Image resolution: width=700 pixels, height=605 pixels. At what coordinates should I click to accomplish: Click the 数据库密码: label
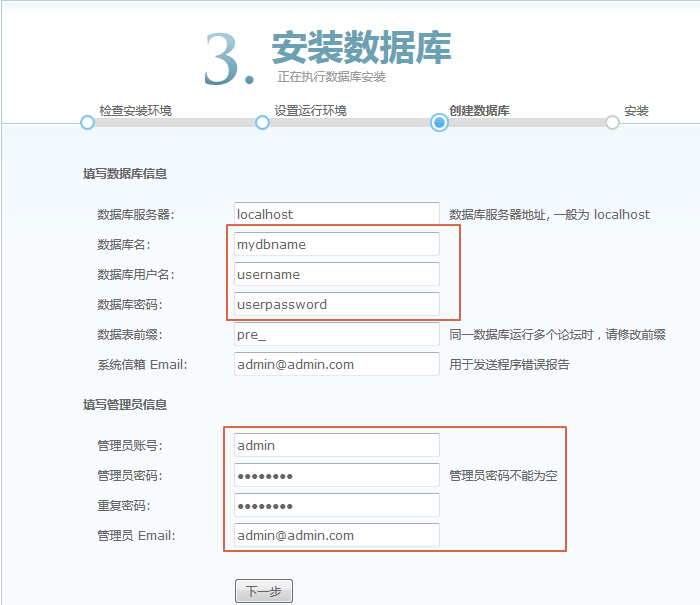[x=130, y=305]
